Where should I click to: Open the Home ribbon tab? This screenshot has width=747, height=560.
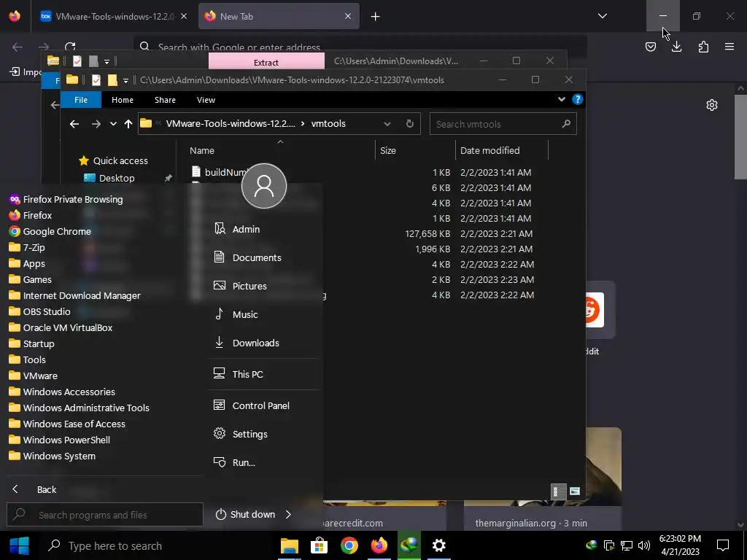click(x=123, y=100)
